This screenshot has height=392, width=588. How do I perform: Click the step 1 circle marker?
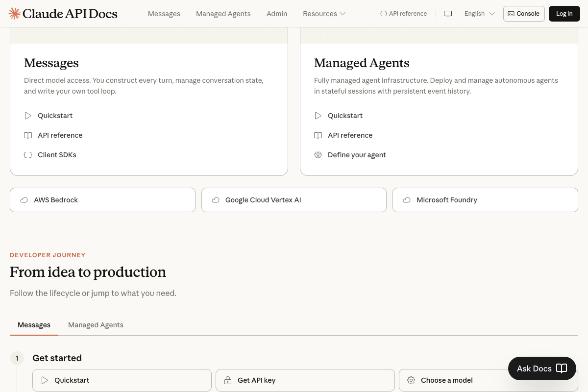pos(17,358)
